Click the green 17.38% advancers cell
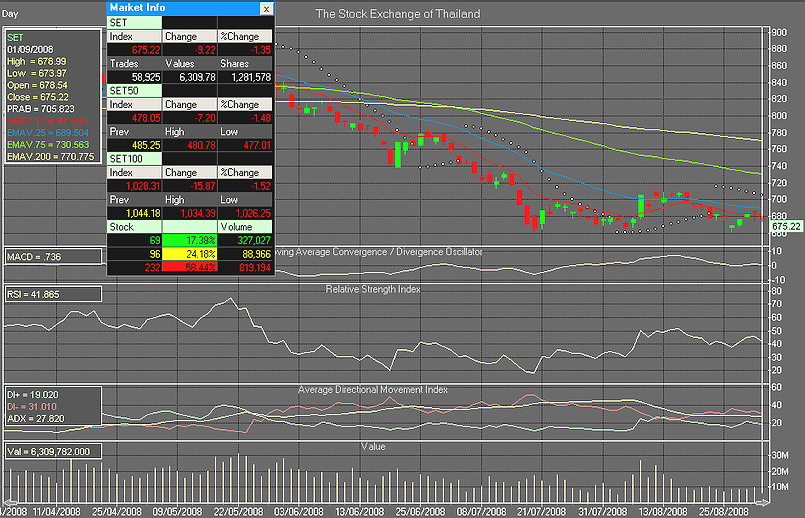 click(x=189, y=240)
